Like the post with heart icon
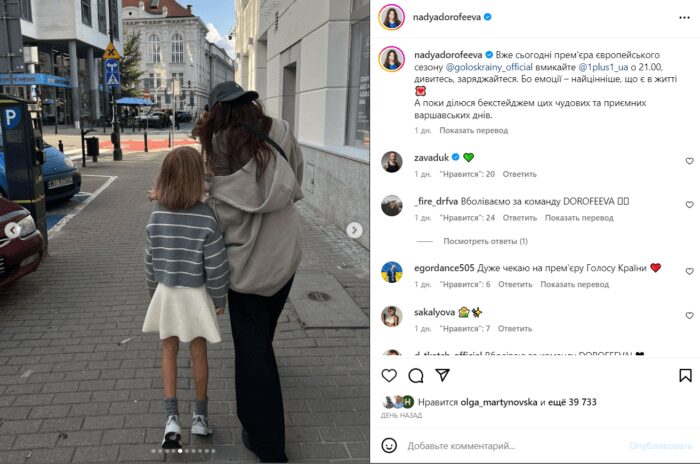 tap(389, 376)
